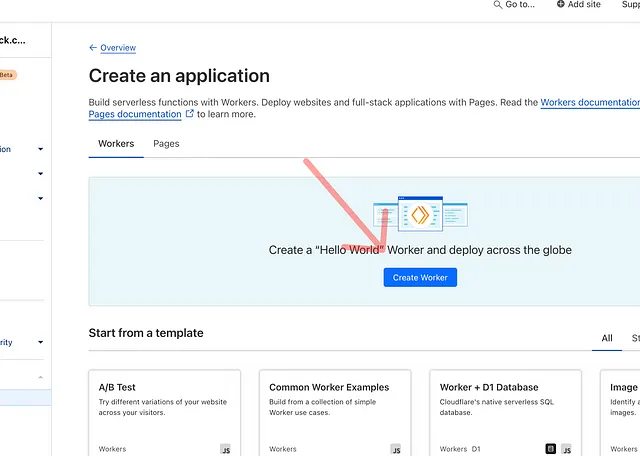Click the Create an application heading
This screenshot has width=640, height=456.
179,76
